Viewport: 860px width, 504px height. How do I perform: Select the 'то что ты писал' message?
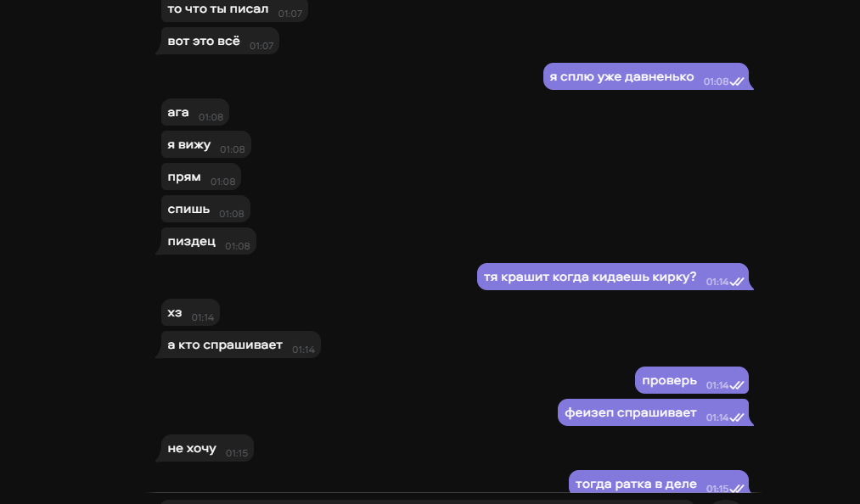pos(234,10)
